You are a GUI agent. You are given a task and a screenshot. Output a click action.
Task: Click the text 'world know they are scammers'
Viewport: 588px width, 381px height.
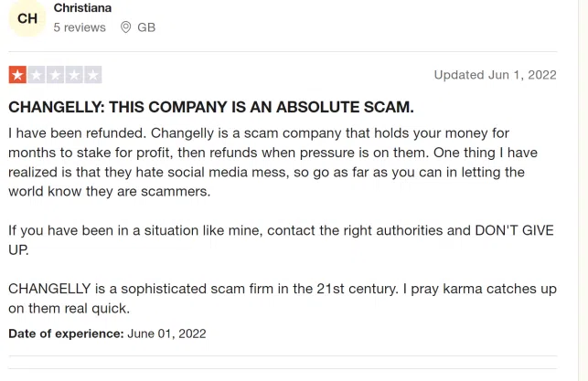109,192
